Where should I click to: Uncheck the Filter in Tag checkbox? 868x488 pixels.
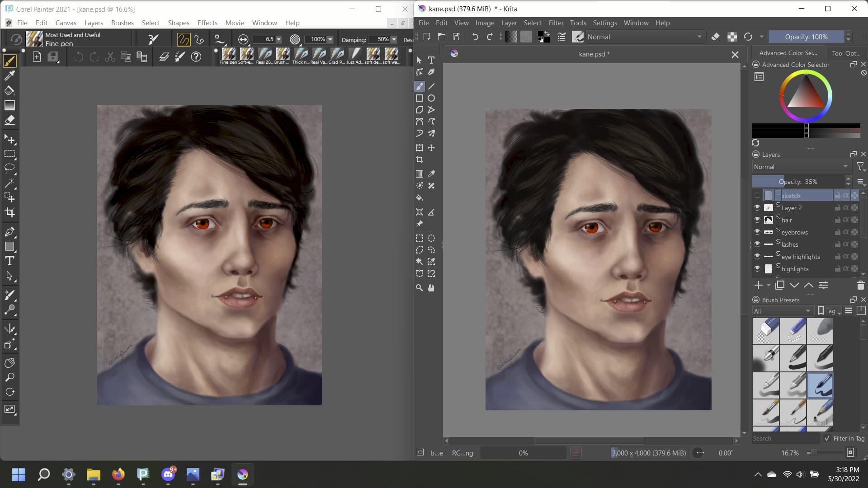827,438
